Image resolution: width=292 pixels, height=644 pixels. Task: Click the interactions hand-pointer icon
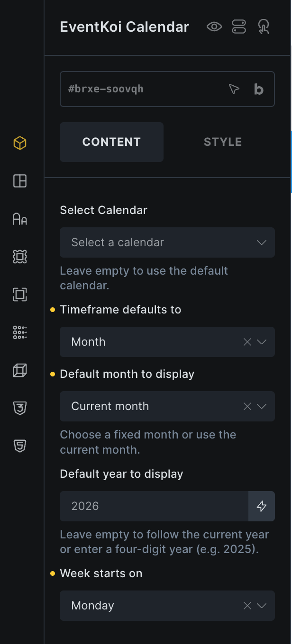point(264,27)
